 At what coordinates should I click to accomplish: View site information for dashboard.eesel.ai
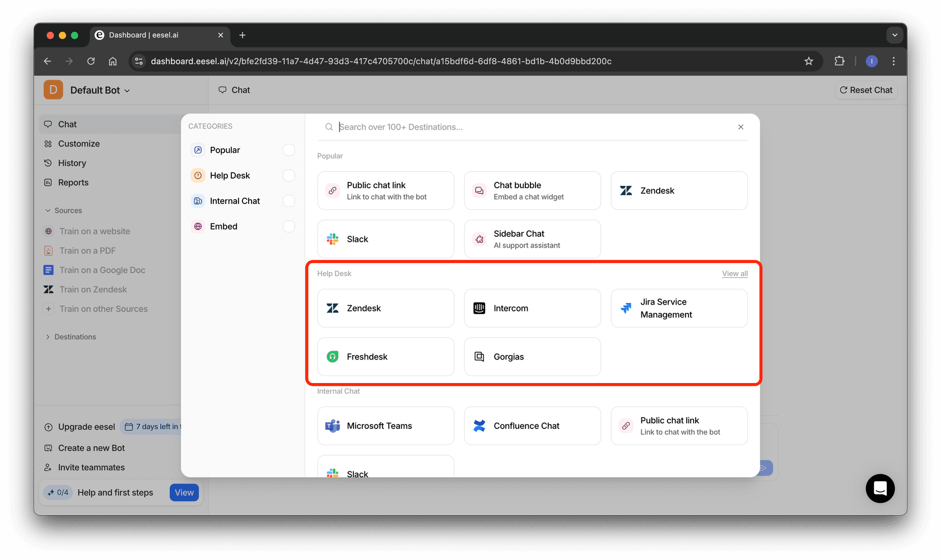click(x=139, y=61)
